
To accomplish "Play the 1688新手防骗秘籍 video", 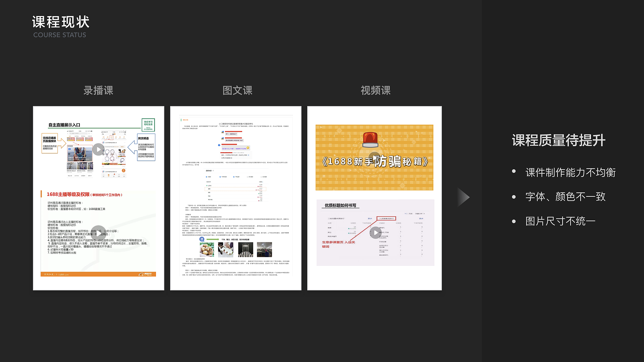I will click(374, 157).
